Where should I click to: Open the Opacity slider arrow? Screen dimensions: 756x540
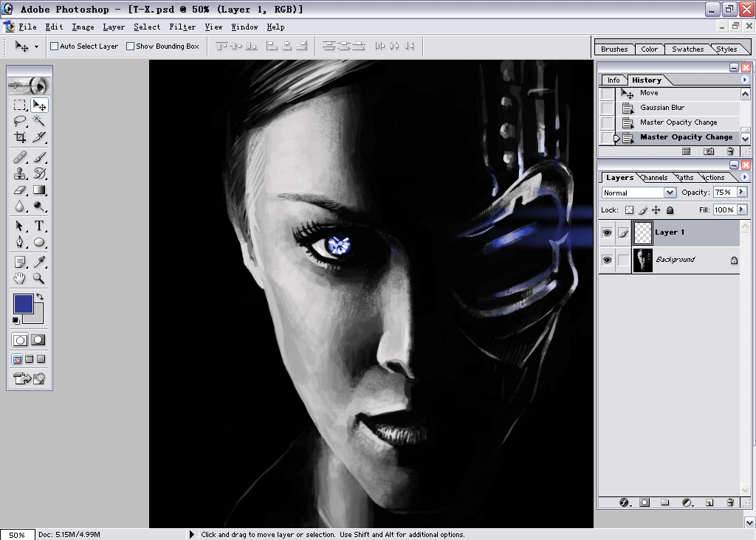click(x=741, y=193)
